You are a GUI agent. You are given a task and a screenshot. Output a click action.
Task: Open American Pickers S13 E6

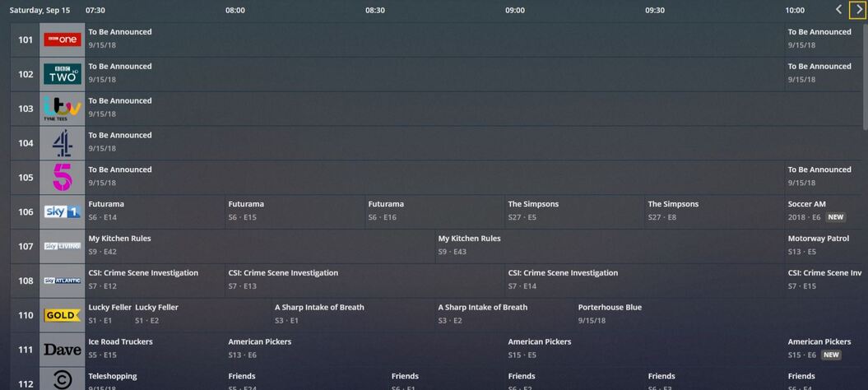(365, 350)
